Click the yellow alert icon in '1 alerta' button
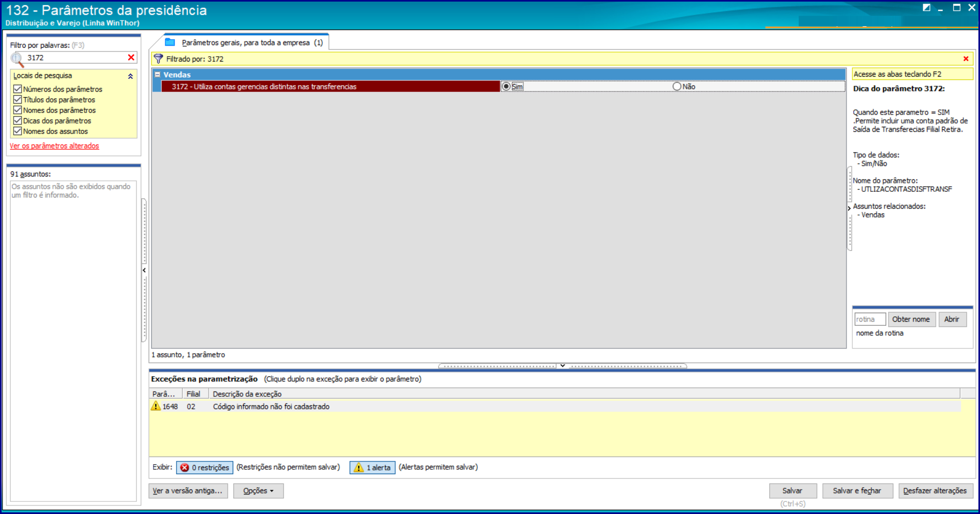Screen dimensions: 980x514 (x=358, y=467)
